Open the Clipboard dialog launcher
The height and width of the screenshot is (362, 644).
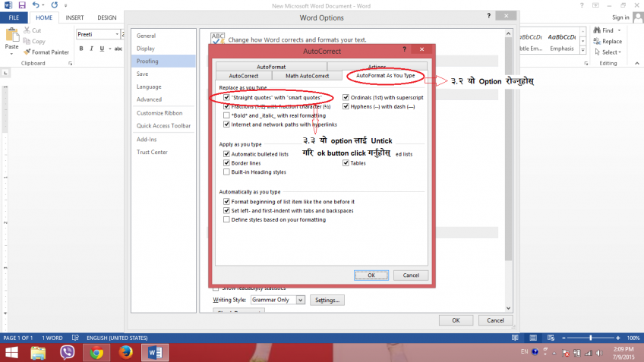click(x=70, y=64)
